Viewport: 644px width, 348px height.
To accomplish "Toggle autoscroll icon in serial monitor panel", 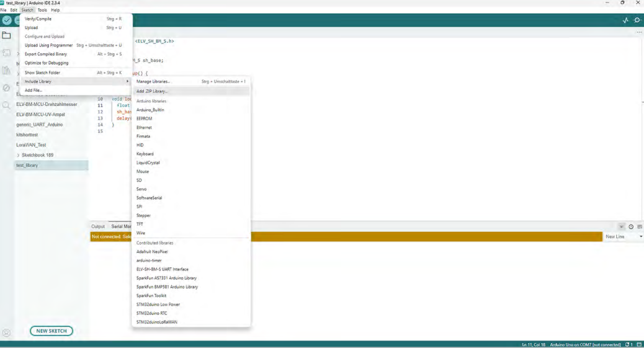I will 621,226.
